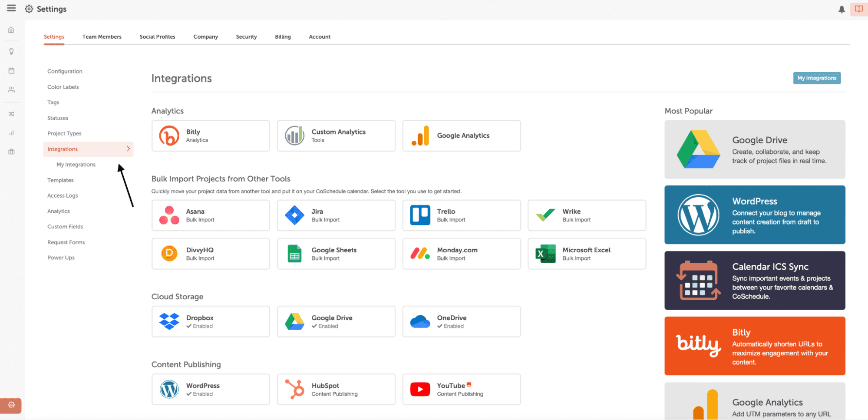Click the home icon in left sidebar

click(11, 30)
